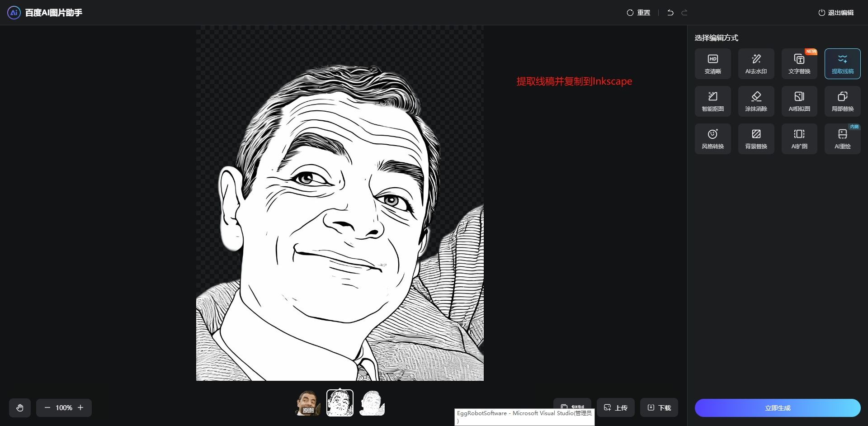Viewport: 868px width, 426px height.
Task: Click the 下载 download button
Action: pyautogui.click(x=659, y=407)
